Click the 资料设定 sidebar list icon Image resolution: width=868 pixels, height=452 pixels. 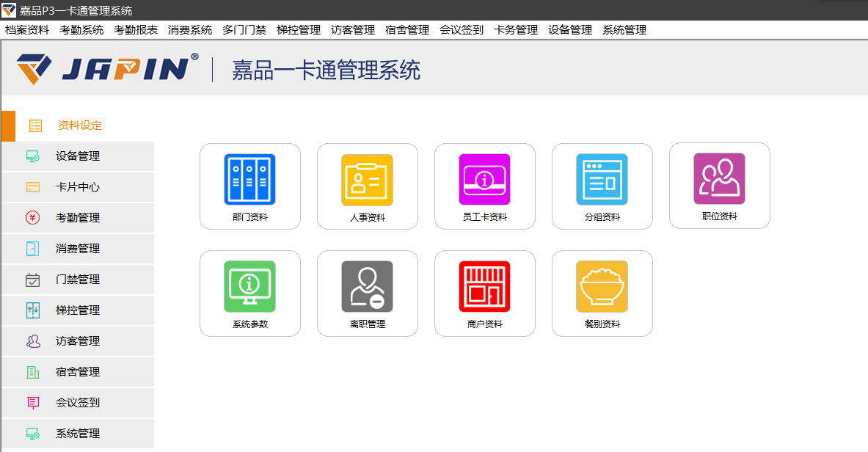click(35, 125)
